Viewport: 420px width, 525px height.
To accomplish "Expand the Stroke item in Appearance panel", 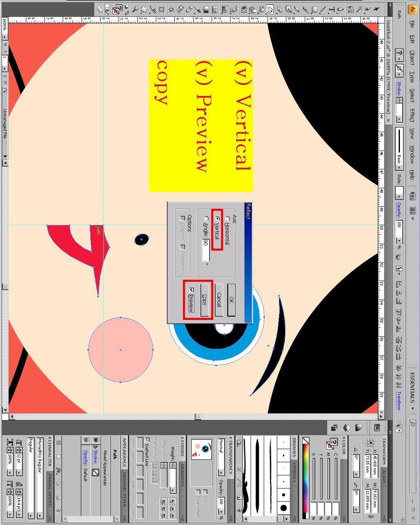I will point(96,447).
